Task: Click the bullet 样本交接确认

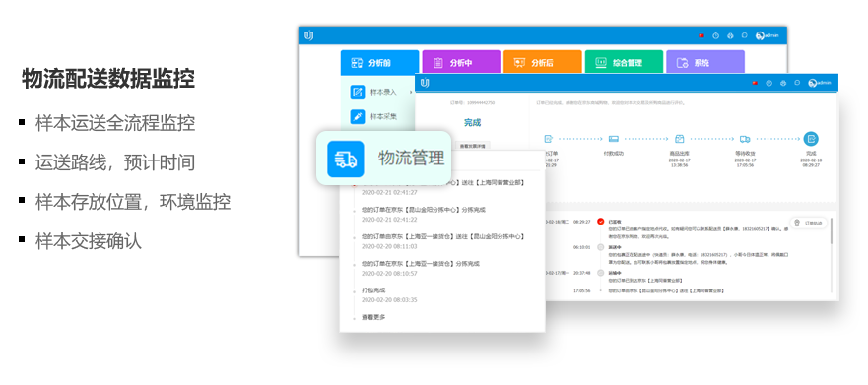Action: click(89, 241)
